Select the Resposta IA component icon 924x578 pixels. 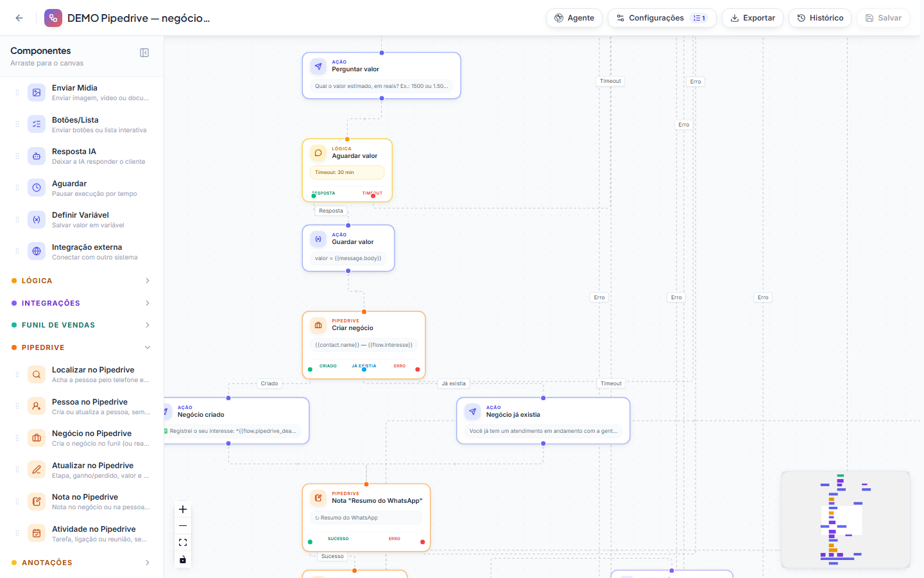point(37,156)
